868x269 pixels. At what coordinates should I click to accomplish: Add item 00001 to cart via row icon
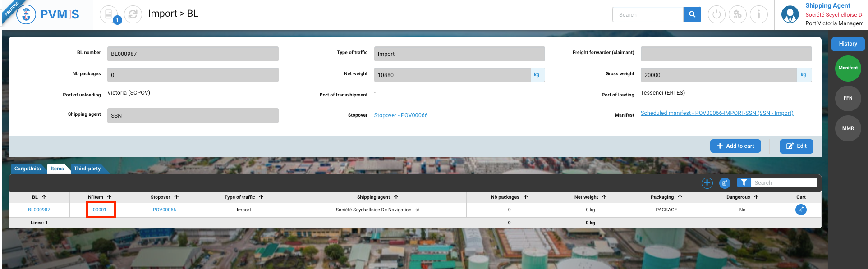(801, 210)
